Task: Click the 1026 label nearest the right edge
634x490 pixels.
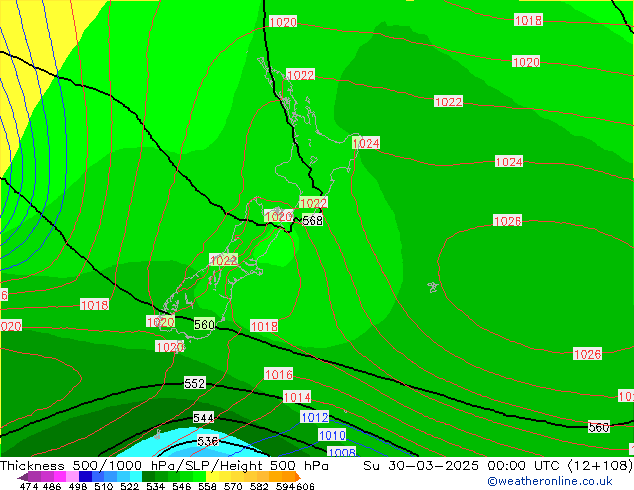Action: (588, 354)
